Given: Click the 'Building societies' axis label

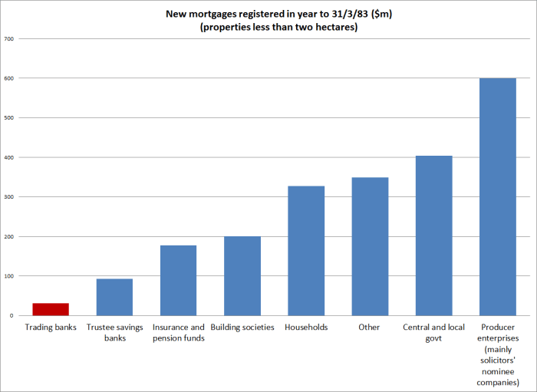Looking at the screenshot, I should [242, 328].
